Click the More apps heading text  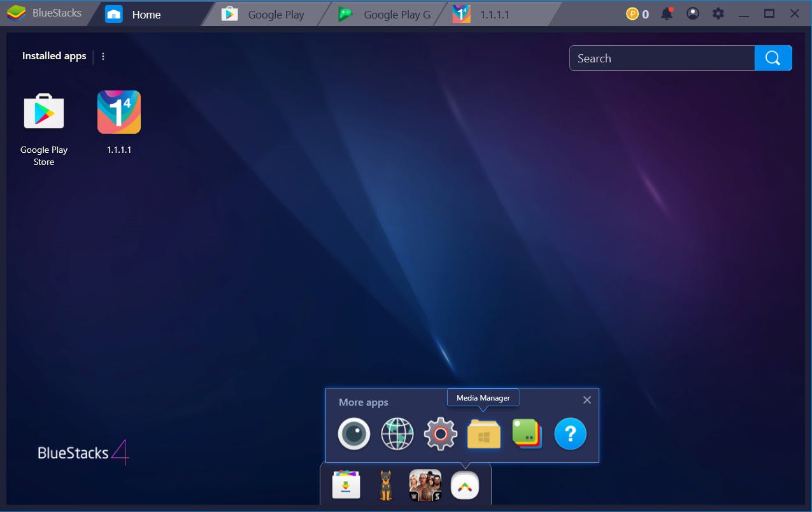pos(363,402)
